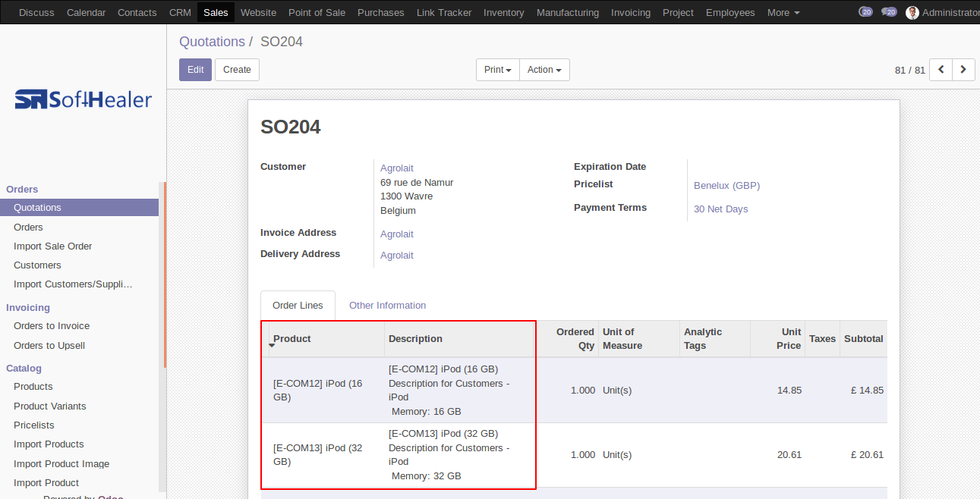Open the Inventory menu

pos(504,13)
